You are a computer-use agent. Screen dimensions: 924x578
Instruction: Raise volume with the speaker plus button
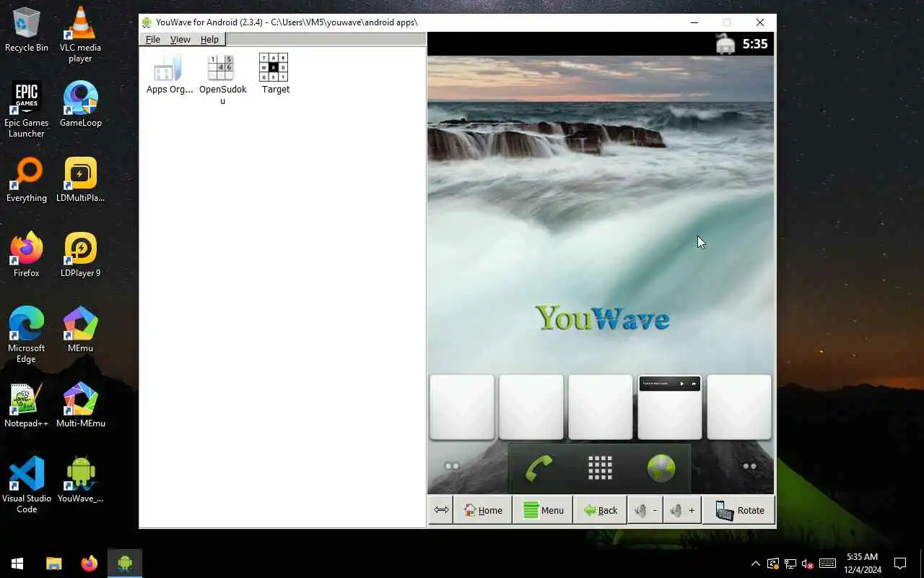[682, 510]
